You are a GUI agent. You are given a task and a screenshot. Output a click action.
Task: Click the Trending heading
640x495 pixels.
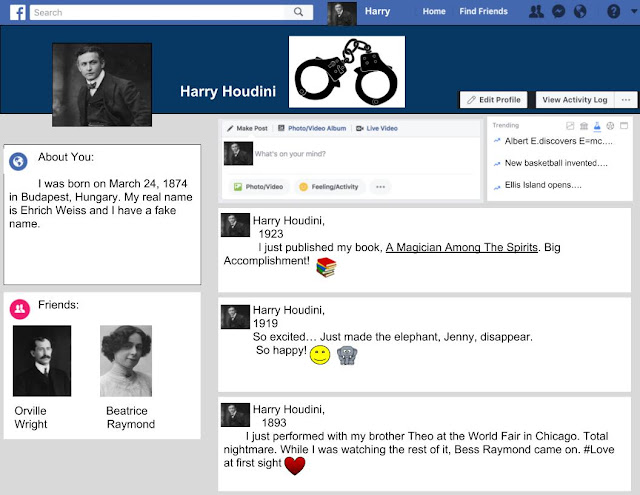[x=505, y=125]
